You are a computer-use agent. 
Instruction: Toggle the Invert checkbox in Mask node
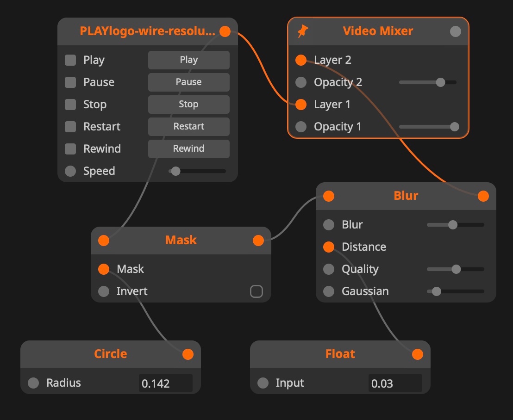(x=256, y=291)
